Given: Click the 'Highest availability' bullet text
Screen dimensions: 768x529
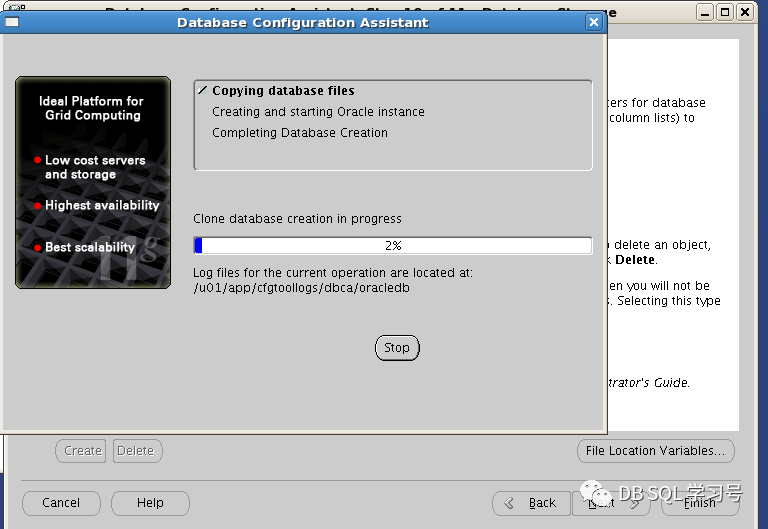Looking at the screenshot, I should pyautogui.click(x=102, y=205).
